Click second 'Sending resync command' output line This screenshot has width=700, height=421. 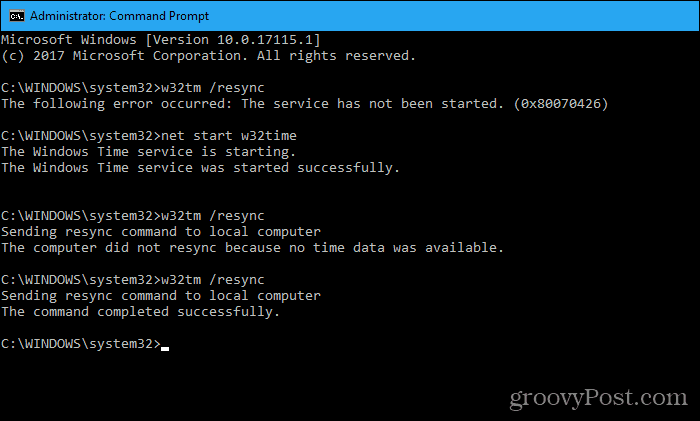[161, 296]
